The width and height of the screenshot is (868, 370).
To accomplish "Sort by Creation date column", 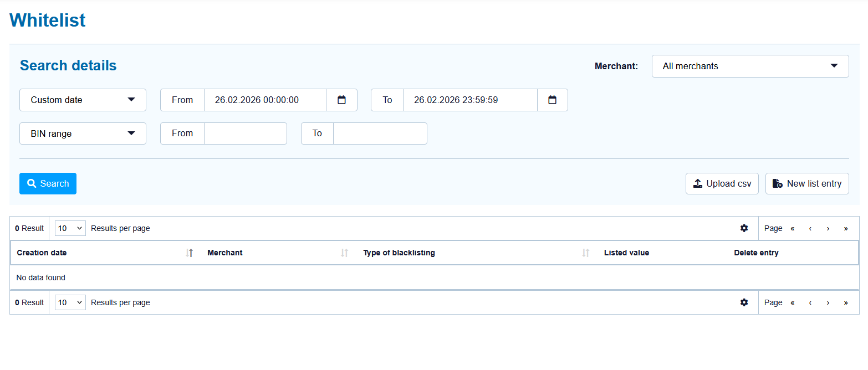I will 189,253.
